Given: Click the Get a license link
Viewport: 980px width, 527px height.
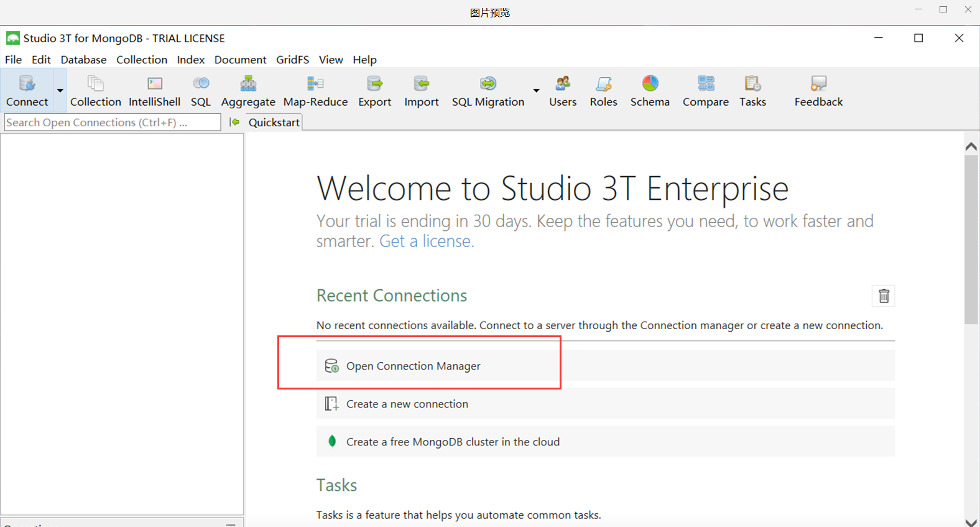Looking at the screenshot, I should (427, 241).
